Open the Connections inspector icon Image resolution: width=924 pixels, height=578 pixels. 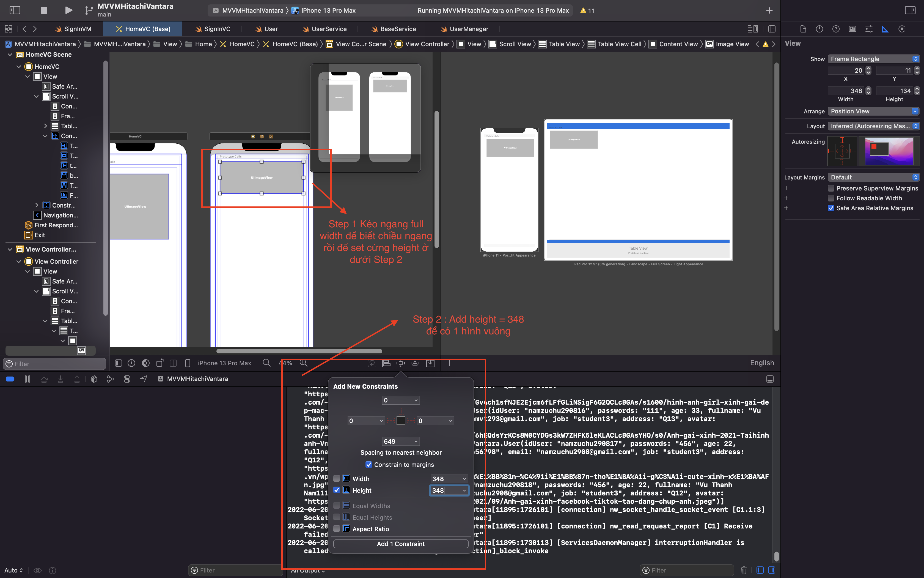pos(902,29)
